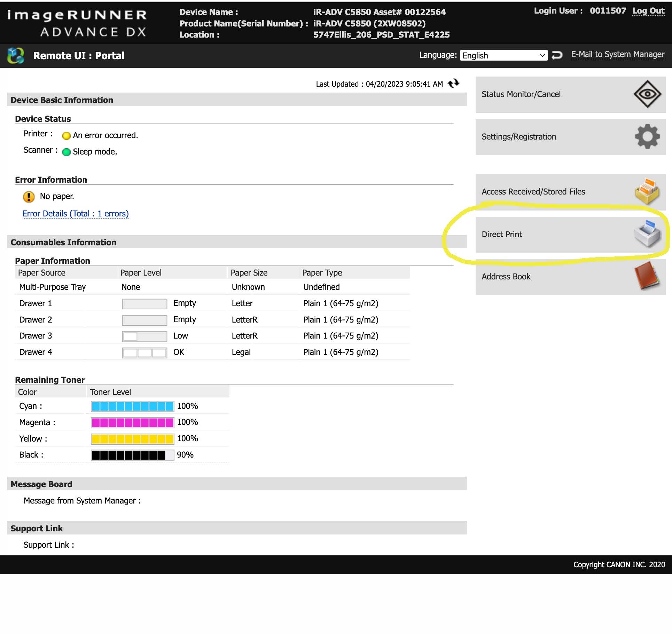Screen dimensions: 672x634
Task: Open the Status Monitor/Cancel menu entry
Action: point(521,94)
